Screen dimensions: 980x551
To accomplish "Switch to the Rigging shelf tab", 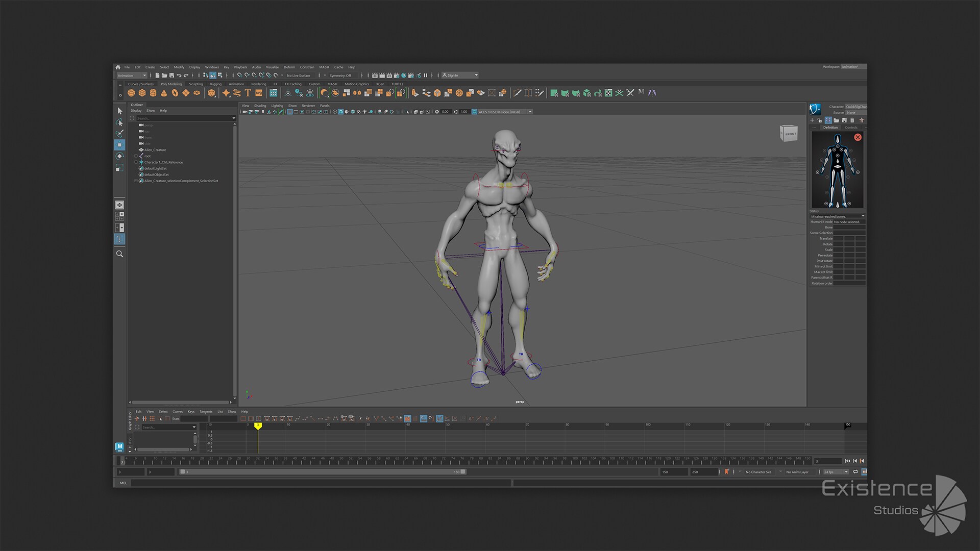I will 215,84.
